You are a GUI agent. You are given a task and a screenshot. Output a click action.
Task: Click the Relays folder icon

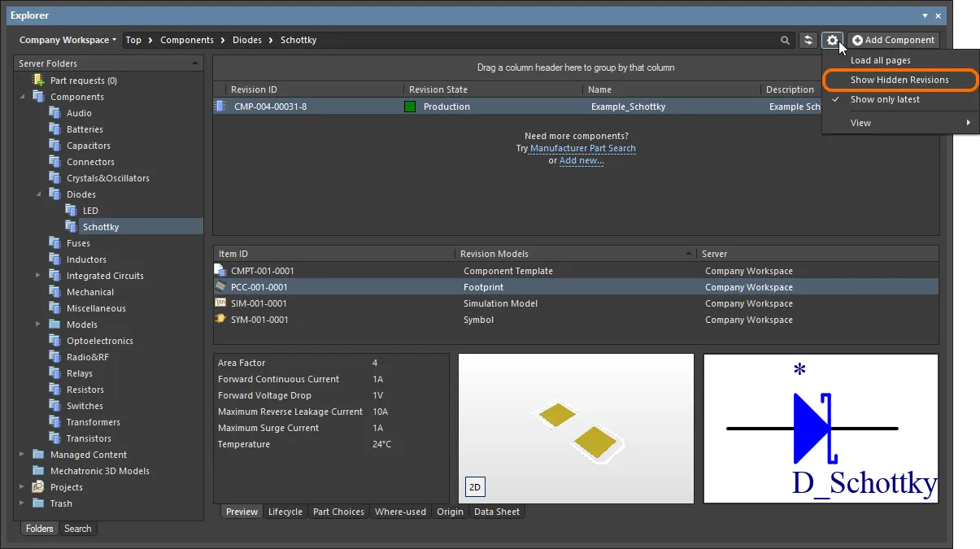coord(54,373)
